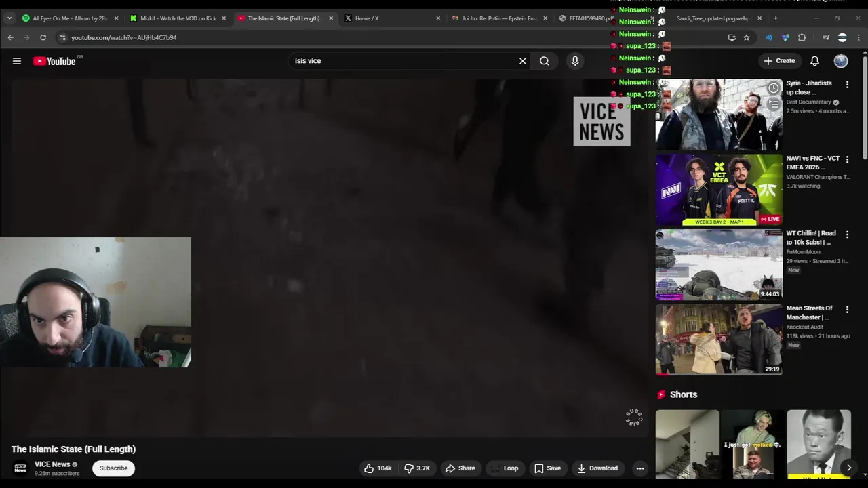868x488 pixels.
Task: Click the subscribe watermark in video corner
Action: tap(634, 418)
